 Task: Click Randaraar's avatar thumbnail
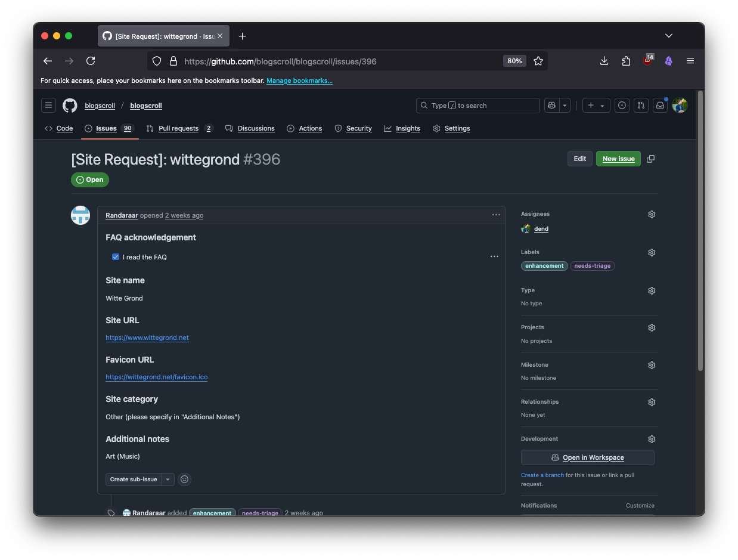[x=80, y=215]
